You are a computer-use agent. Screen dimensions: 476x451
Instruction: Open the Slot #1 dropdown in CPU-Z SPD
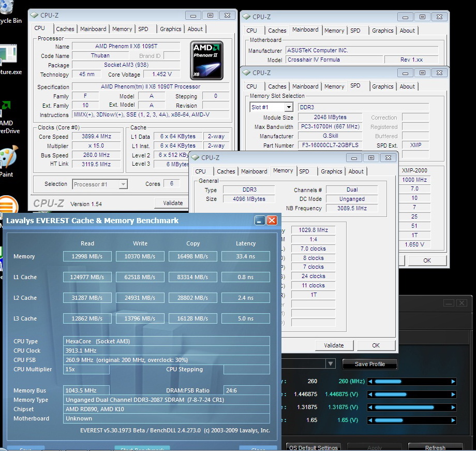point(289,107)
